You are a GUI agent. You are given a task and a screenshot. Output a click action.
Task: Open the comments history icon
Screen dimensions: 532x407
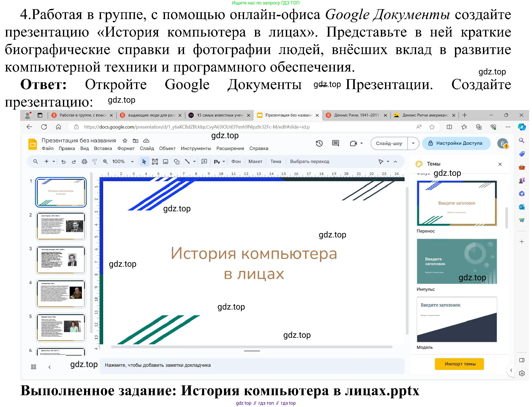pyautogui.click(x=335, y=143)
